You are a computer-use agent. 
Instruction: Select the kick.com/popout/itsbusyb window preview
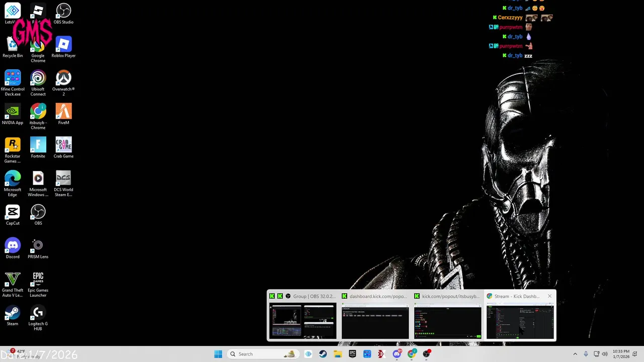(x=447, y=315)
